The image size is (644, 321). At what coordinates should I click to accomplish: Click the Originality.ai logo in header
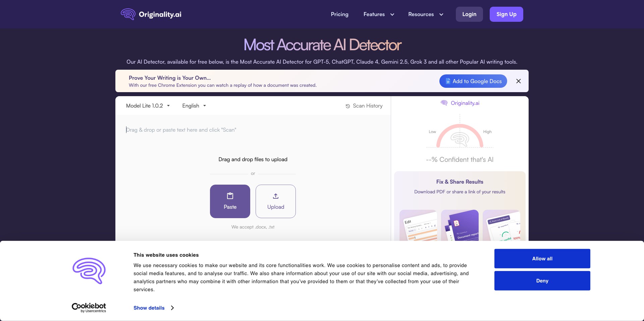click(151, 14)
